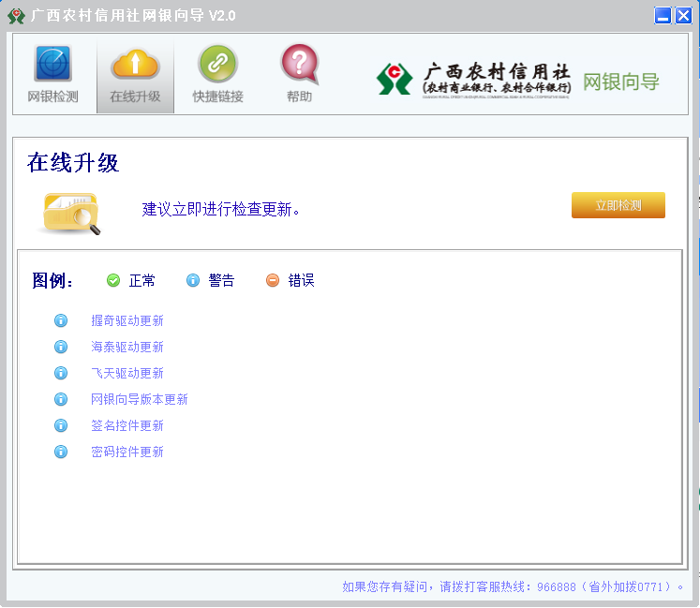Image resolution: width=700 pixels, height=608 pixels.
Task: Open the 飞天驱动更新 entry
Action: tap(127, 373)
